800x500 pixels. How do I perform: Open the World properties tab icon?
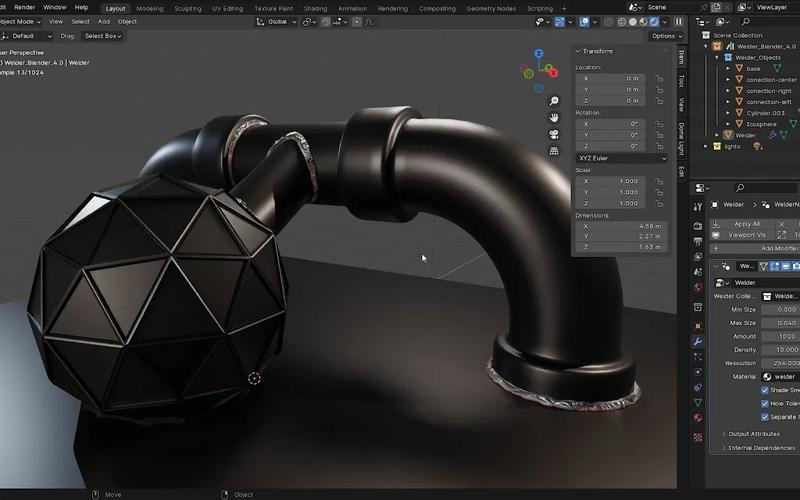(697, 287)
